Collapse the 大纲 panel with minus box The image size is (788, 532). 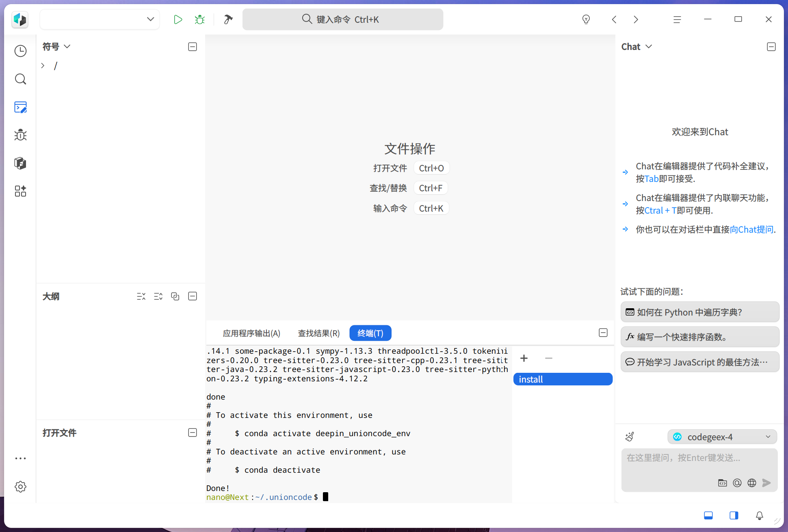(x=193, y=296)
